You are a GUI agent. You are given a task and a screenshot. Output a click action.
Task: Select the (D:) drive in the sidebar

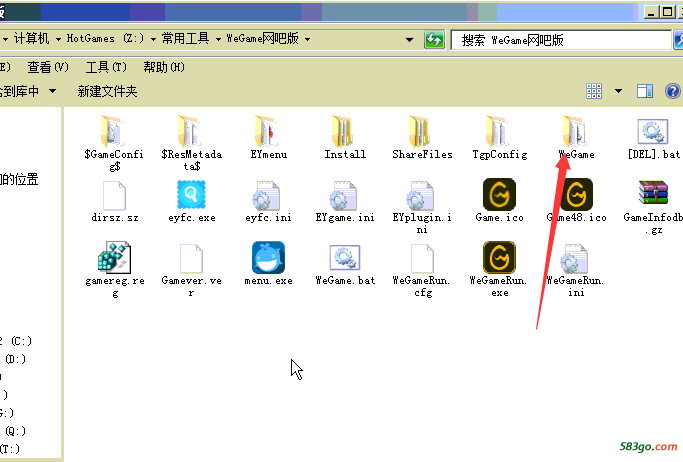[16, 359]
